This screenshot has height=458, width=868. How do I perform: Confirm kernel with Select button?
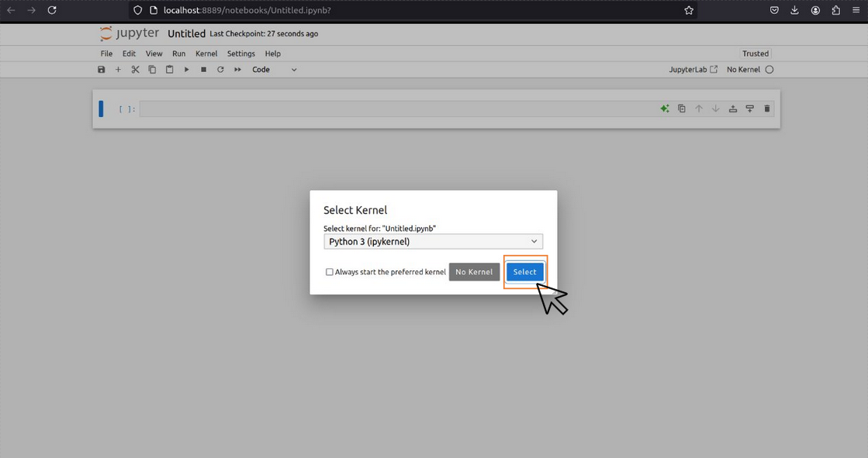(x=525, y=272)
